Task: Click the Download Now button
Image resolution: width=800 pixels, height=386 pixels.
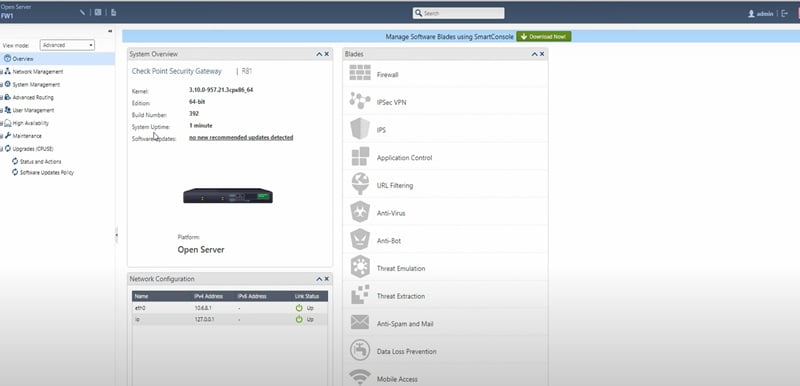Action: tap(543, 37)
